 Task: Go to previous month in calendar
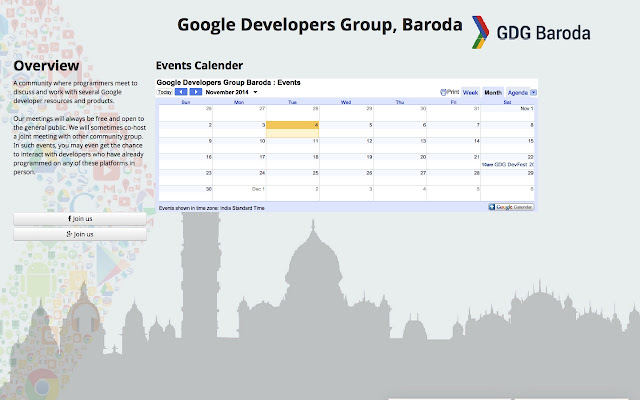click(181, 92)
